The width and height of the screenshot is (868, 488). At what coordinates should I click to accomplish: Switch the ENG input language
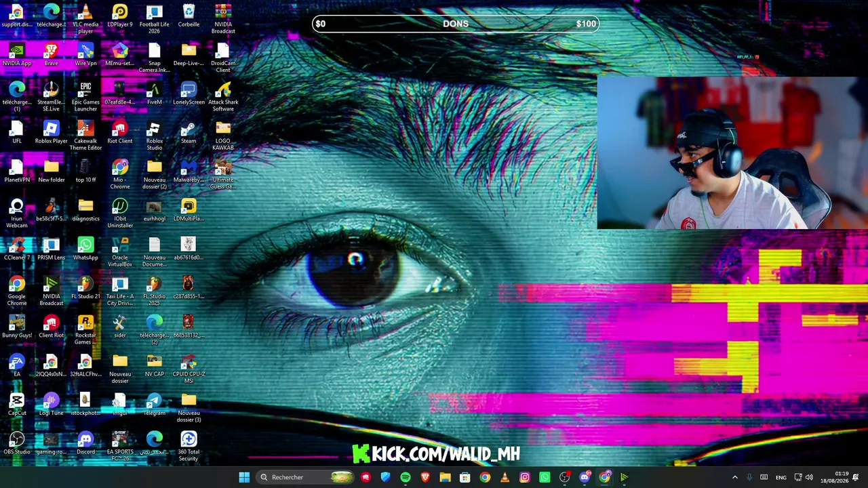click(781, 477)
